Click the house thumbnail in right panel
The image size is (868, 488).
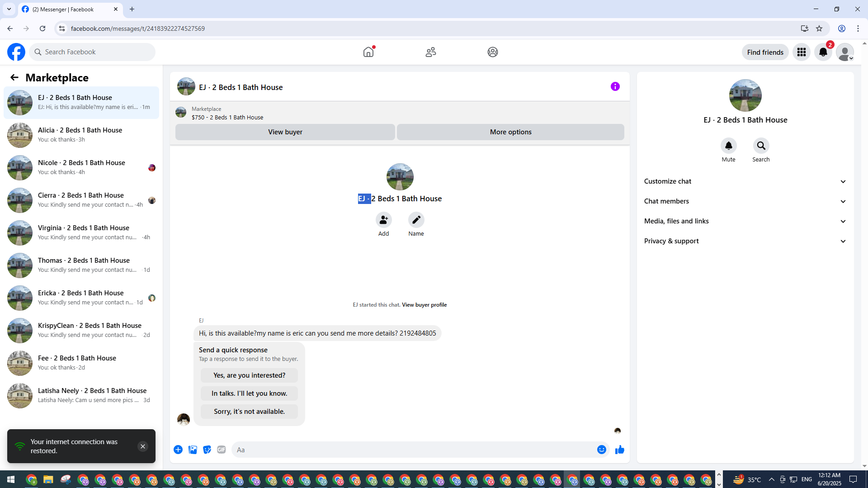[x=745, y=95]
